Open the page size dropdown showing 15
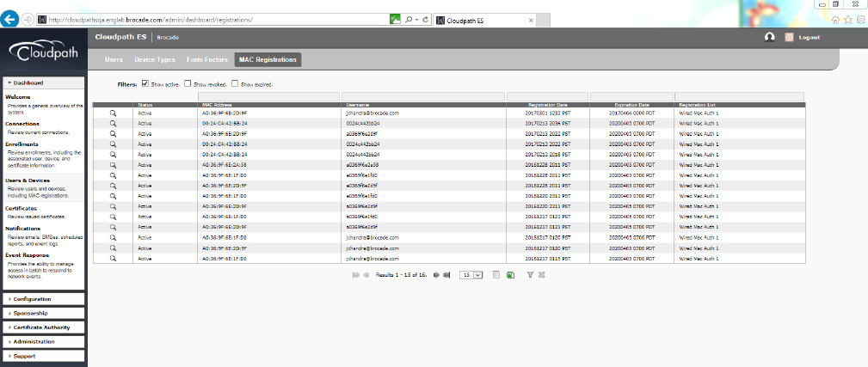The height and width of the screenshot is (367, 868). [x=471, y=275]
